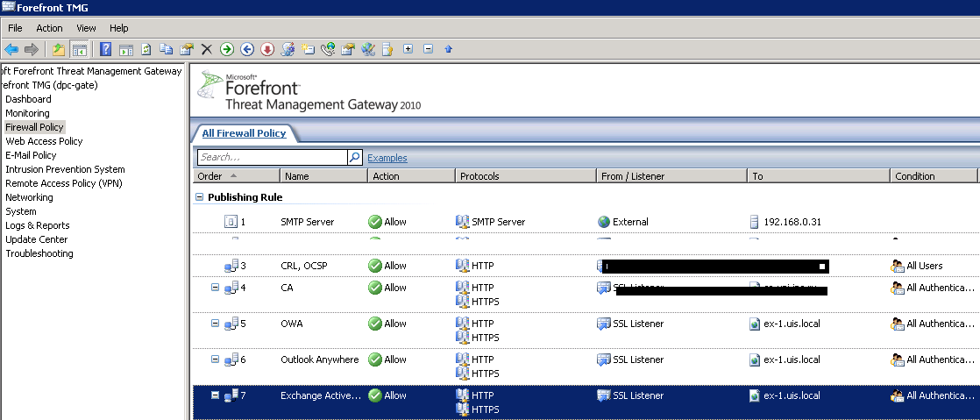Select Monitoring in the tree

pos(27,113)
